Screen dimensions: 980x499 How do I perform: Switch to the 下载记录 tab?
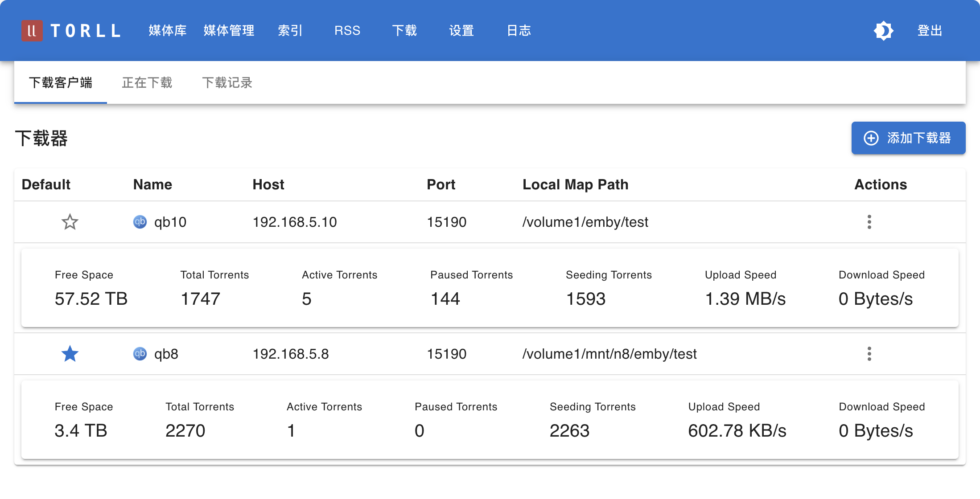click(x=227, y=83)
